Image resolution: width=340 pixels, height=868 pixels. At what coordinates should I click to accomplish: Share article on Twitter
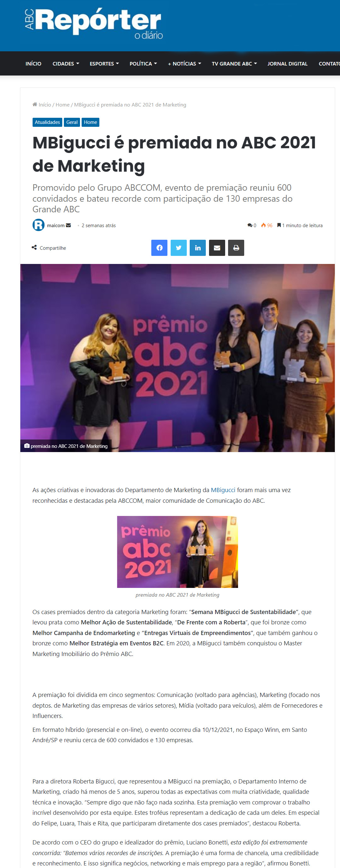pyautogui.click(x=179, y=248)
